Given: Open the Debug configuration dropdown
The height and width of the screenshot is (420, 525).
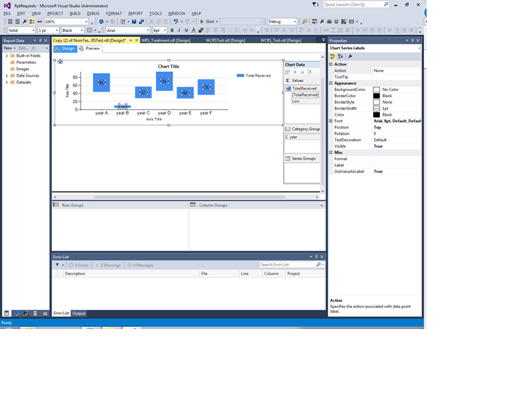Looking at the screenshot, I should [x=282, y=21].
